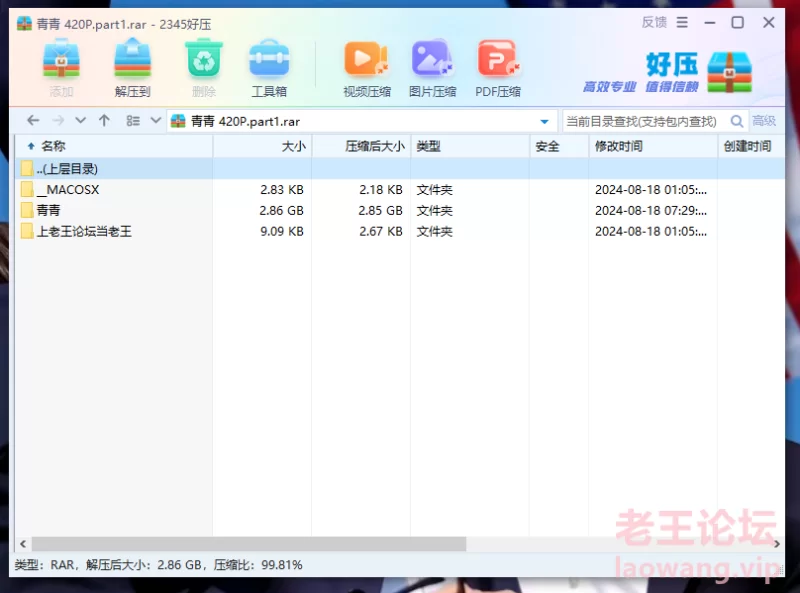Click the 2.86 GB size cell

(281, 210)
